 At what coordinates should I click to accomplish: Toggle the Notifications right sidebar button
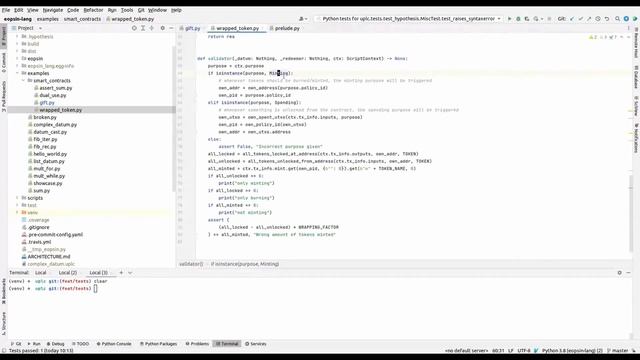click(636, 138)
